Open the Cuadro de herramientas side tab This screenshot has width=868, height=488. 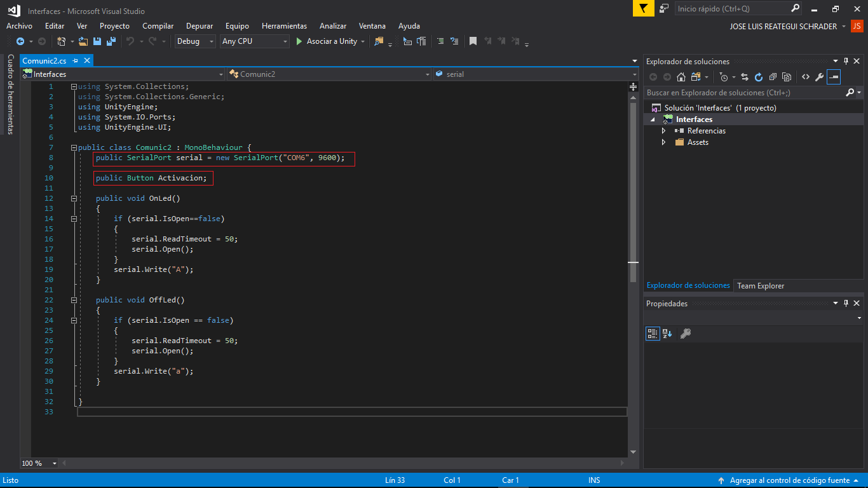10,94
